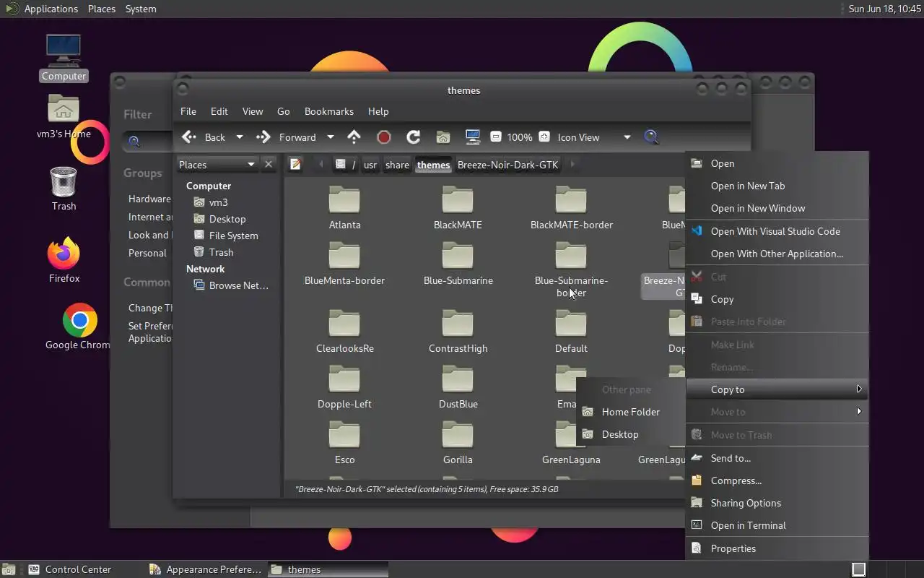
Task: Close the Places side pane
Action: [x=269, y=165]
